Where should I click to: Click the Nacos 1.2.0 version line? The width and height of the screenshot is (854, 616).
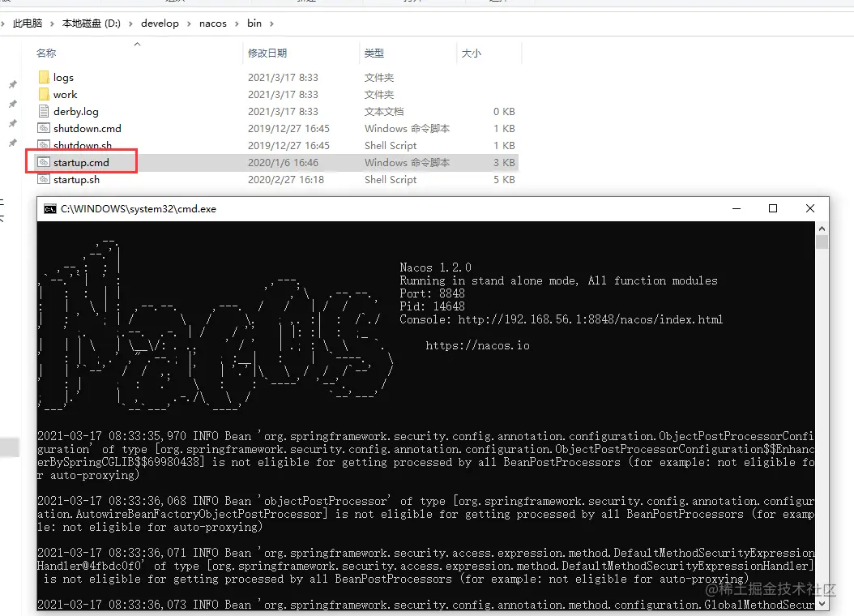(436, 267)
